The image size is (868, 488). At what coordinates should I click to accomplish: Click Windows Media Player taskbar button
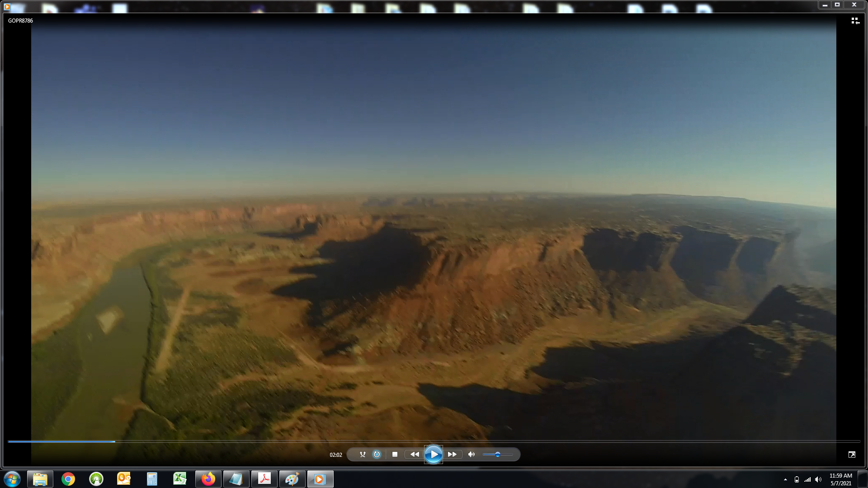point(321,479)
